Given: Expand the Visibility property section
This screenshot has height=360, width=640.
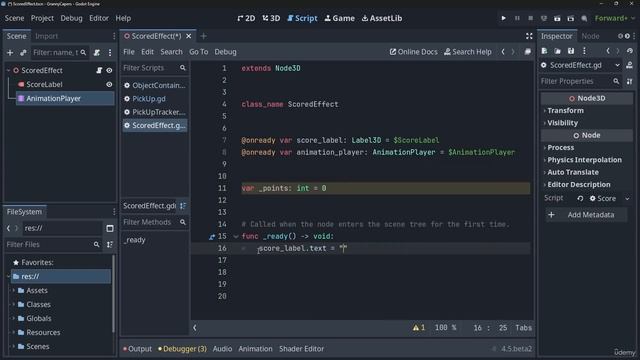Looking at the screenshot, I should [x=562, y=123].
